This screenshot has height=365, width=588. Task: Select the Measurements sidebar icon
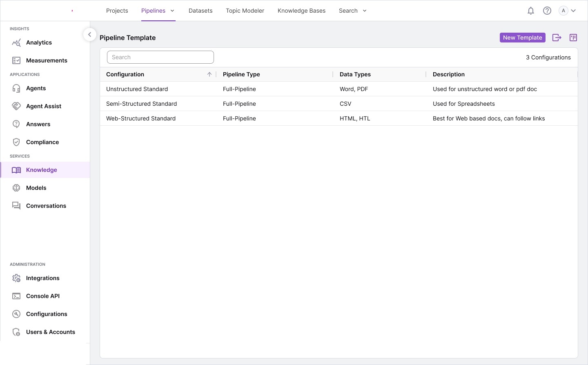pos(16,60)
